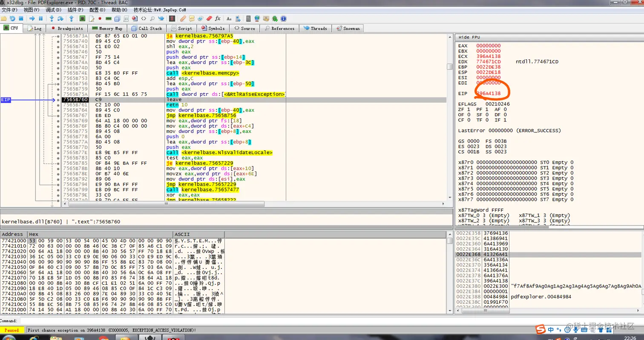Switch to the Symbols tab

[213, 28]
